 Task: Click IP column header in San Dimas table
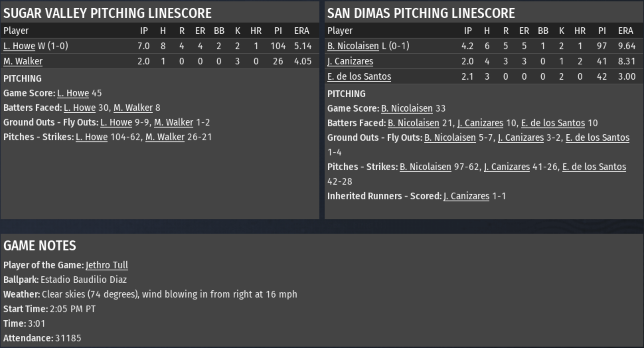click(468, 31)
